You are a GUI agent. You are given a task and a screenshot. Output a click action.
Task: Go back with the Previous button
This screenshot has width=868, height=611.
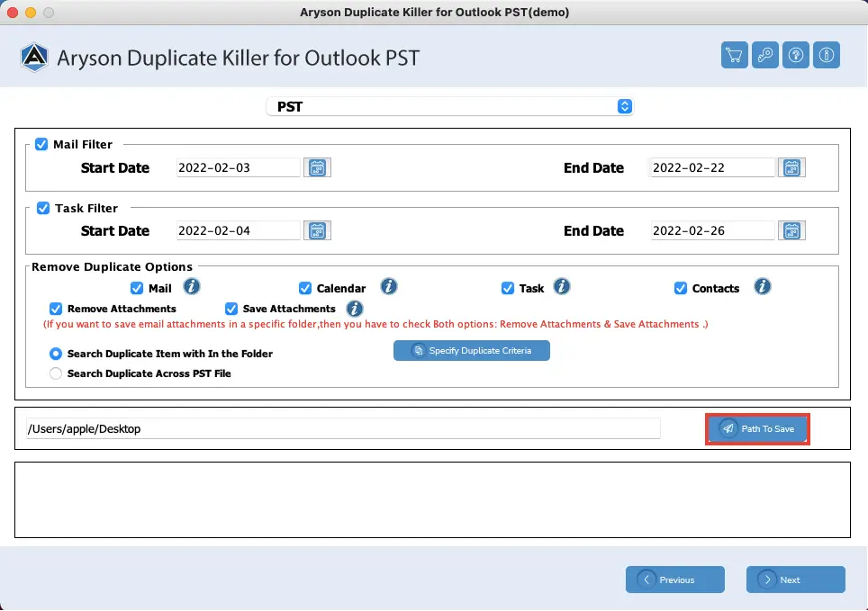674,580
